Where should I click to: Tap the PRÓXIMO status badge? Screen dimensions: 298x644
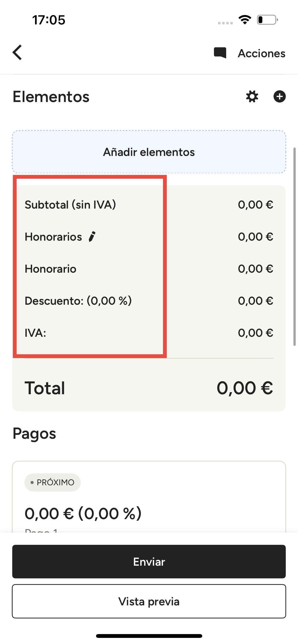pos(52,482)
